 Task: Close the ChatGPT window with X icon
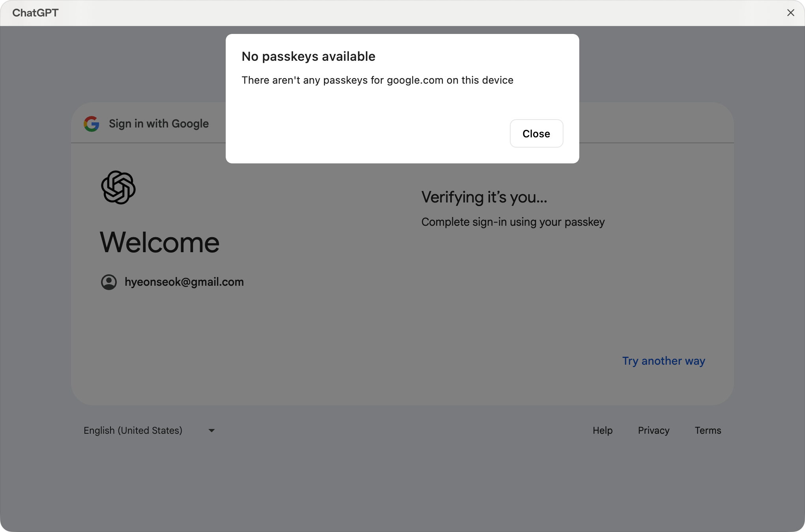[x=790, y=13]
